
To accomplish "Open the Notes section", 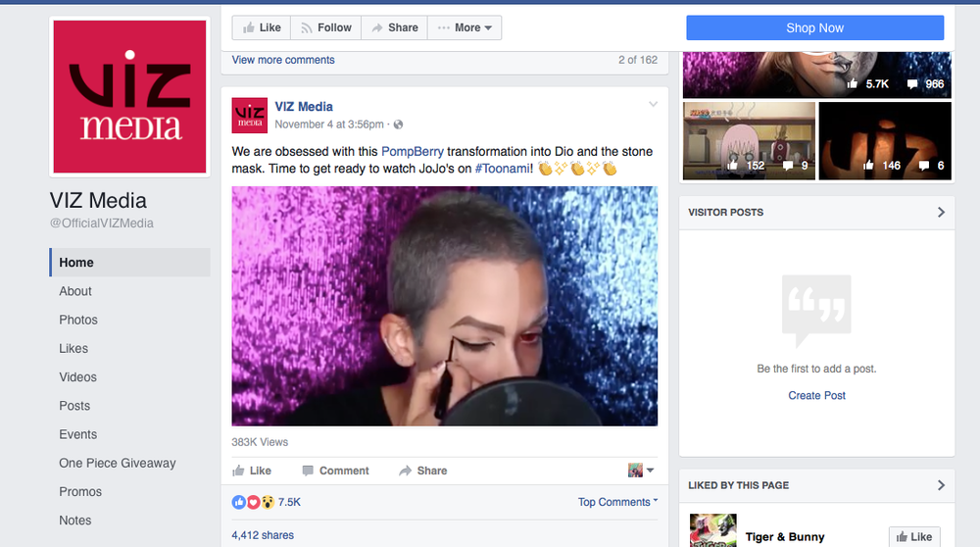I will point(75,521).
